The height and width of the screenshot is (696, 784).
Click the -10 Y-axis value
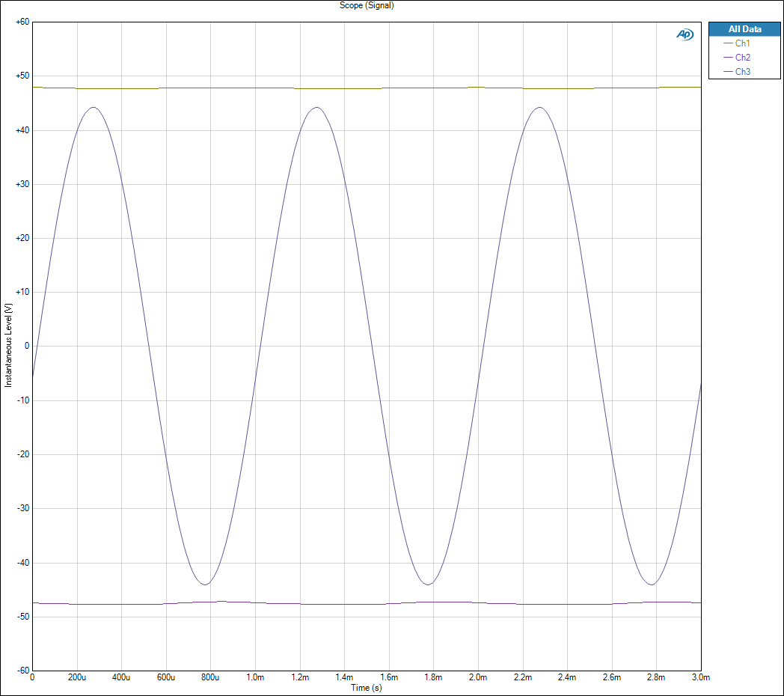[x=23, y=400]
